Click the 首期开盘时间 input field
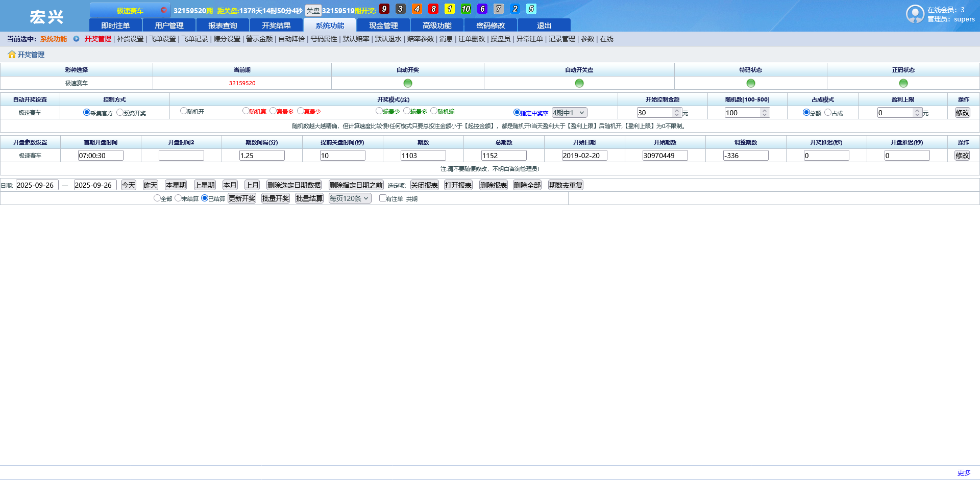Screen dimensions: 980x483 pos(101,156)
